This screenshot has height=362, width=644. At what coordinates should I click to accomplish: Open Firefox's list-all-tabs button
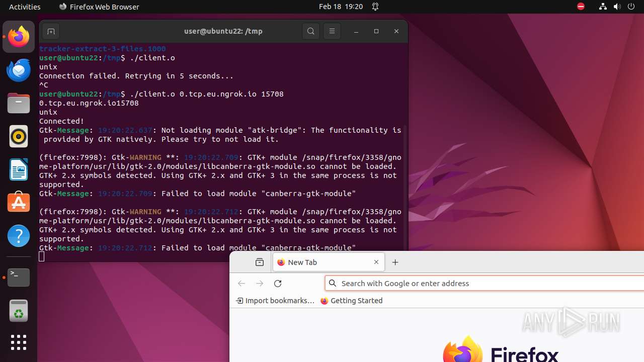pos(260,262)
